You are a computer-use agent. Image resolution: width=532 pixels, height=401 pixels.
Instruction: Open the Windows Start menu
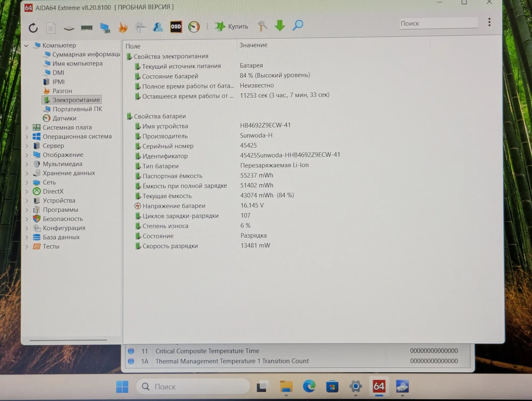pyautogui.click(x=122, y=387)
